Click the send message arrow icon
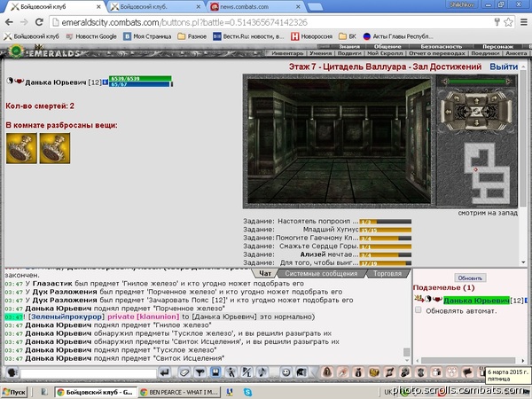The image size is (532, 399). click(x=165, y=373)
